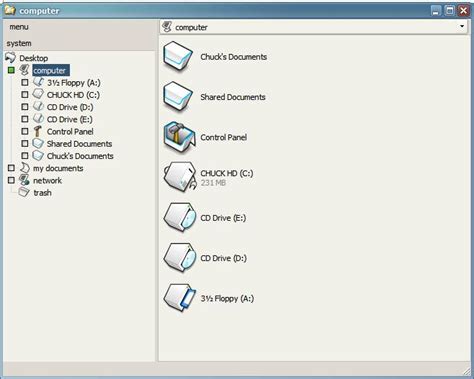Viewport: 474px width, 379px height.
Task: Select the 3½ Floppy (A:) icon in main pane
Action: point(180,298)
